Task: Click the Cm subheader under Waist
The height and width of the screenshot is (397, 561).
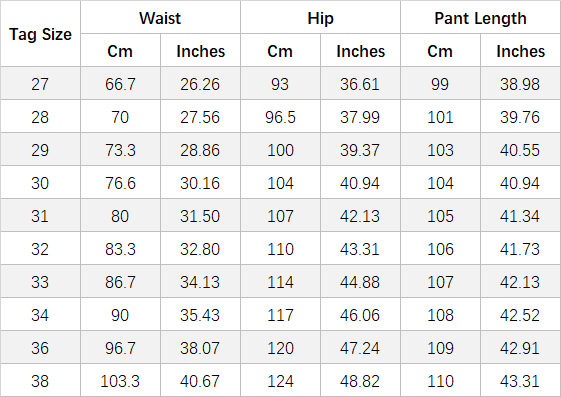Action: [120, 50]
